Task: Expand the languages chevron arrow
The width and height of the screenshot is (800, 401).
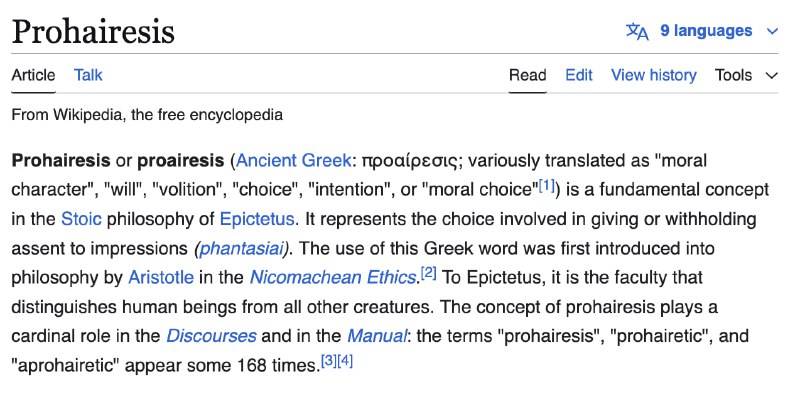Action: tap(772, 32)
